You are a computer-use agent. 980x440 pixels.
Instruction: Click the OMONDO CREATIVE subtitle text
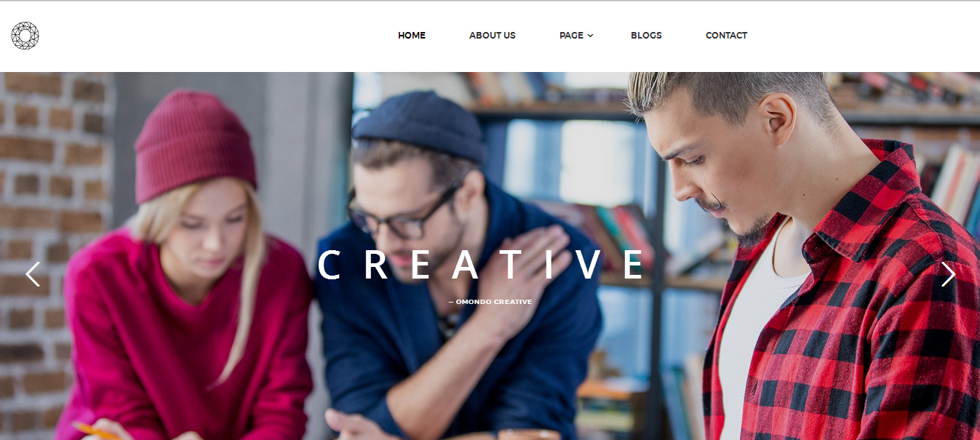pos(490,302)
